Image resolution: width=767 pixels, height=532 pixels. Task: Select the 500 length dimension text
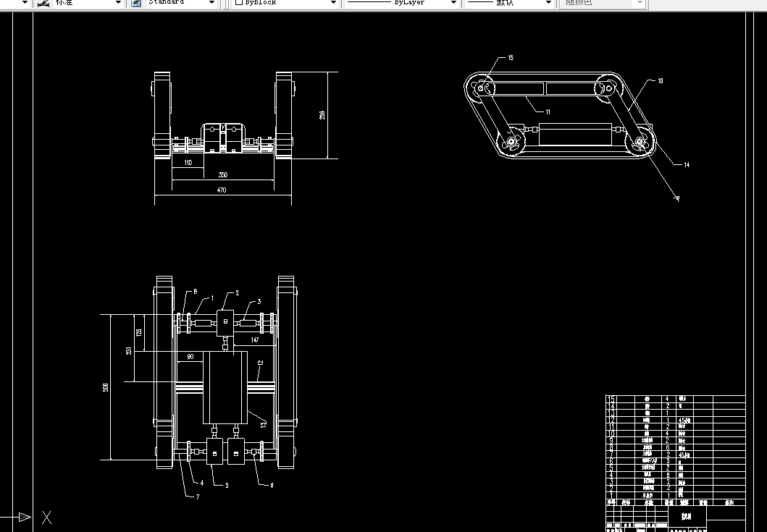pyautogui.click(x=106, y=387)
